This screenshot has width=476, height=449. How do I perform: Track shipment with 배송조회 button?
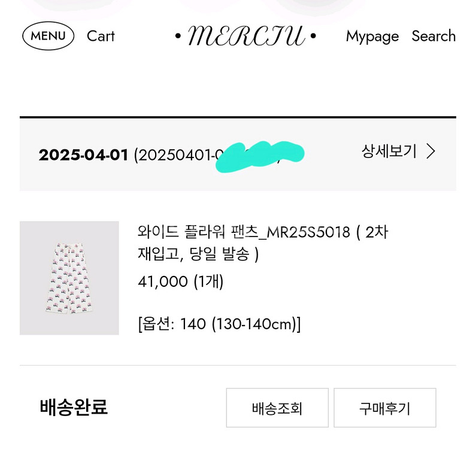277,408
